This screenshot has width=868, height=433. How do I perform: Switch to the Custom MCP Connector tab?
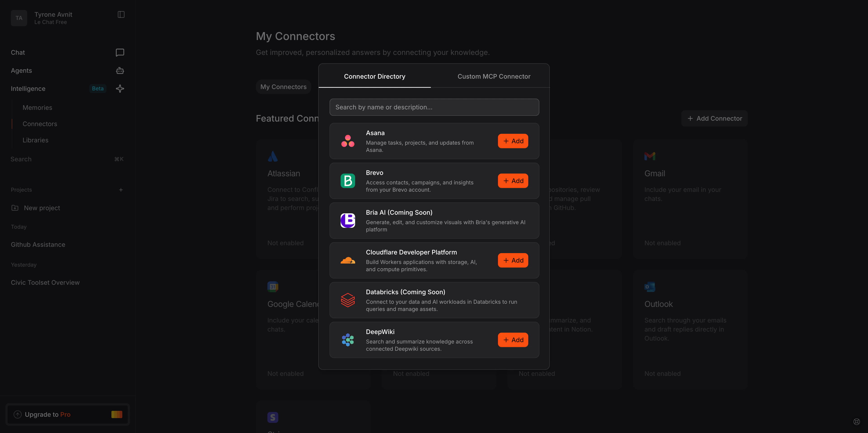click(x=494, y=76)
